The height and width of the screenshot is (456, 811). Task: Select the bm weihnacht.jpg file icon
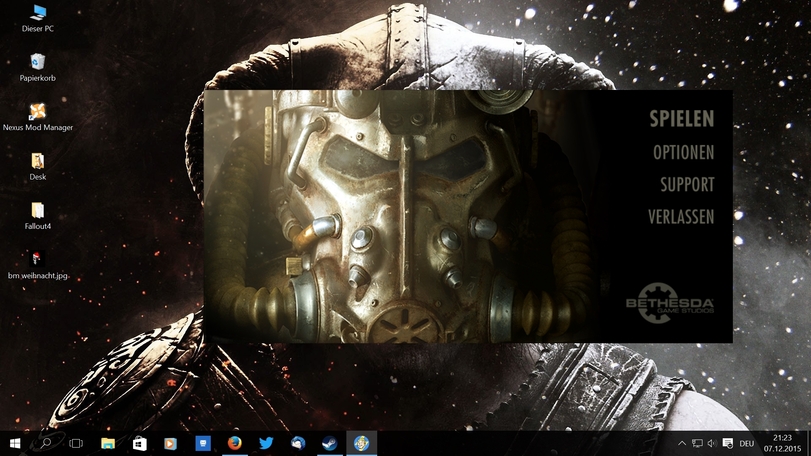point(37,265)
